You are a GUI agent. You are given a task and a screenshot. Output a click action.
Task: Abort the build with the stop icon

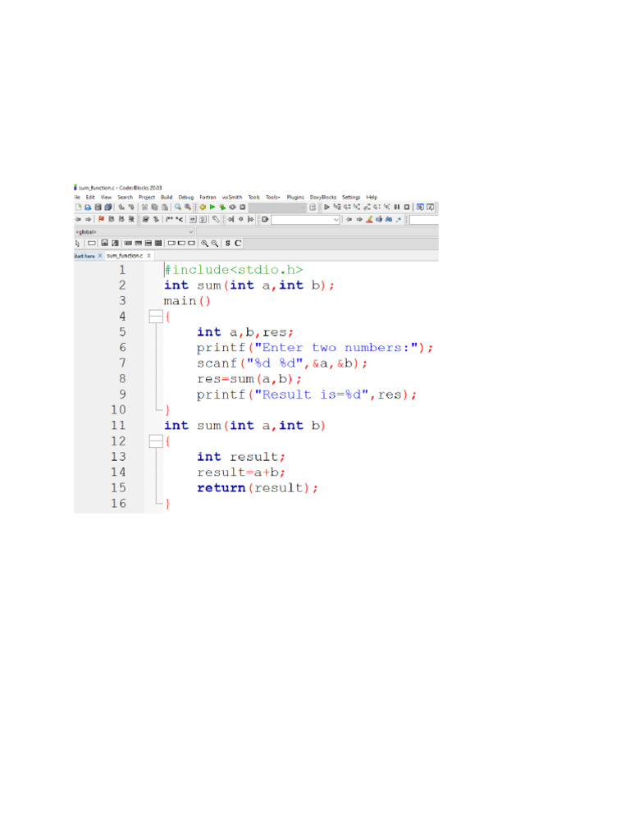point(243,207)
